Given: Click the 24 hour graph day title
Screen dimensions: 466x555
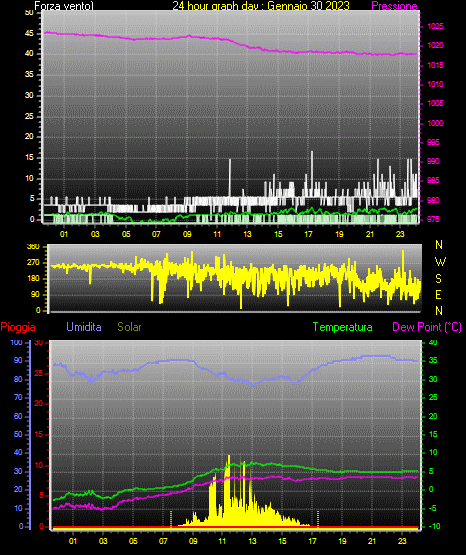Looking at the screenshot, I should coord(261,6).
